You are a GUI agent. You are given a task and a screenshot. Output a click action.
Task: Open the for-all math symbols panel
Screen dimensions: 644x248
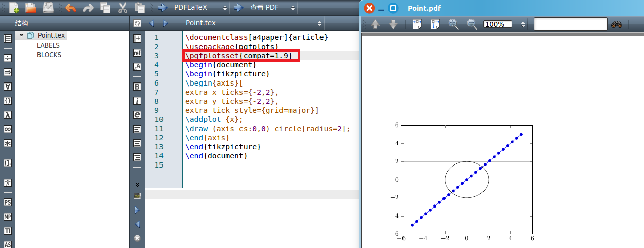(x=8, y=87)
